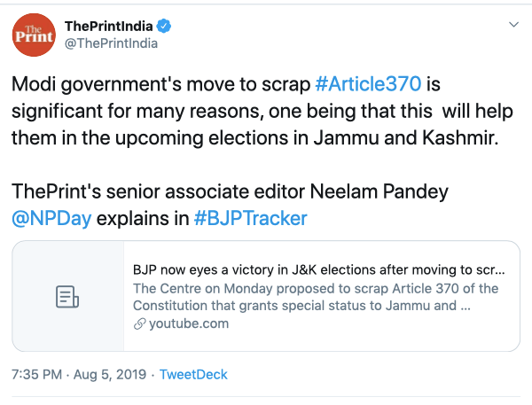Expand the tweet options chevron
The height and width of the screenshot is (405, 532).
pyautogui.click(x=513, y=25)
